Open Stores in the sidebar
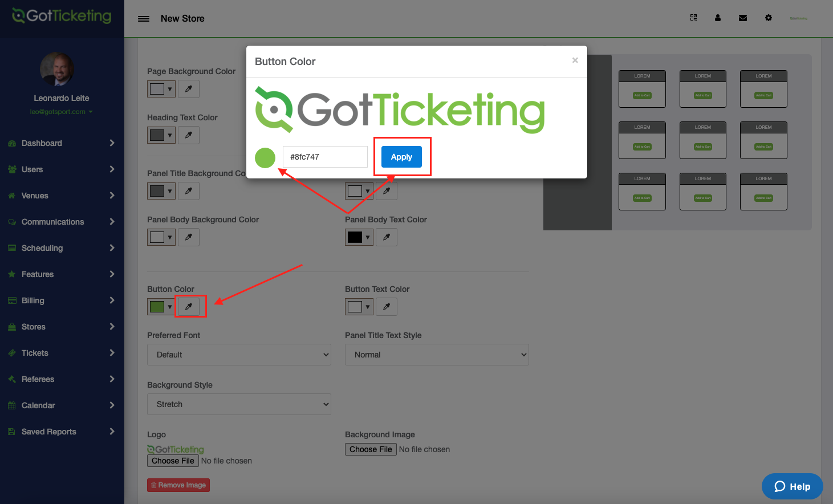This screenshot has height=504, width=833. click(62, 327)
